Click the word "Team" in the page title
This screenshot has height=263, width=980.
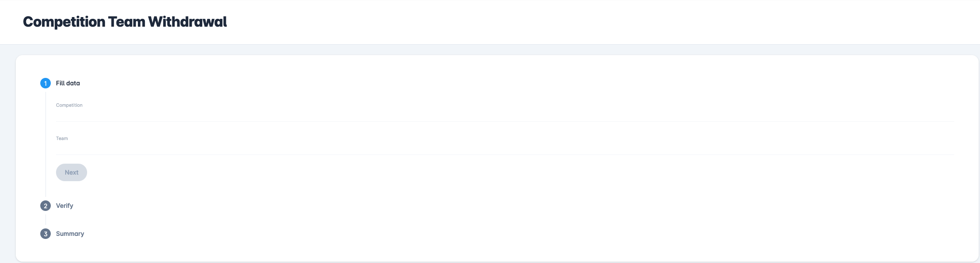coord(126,22)
